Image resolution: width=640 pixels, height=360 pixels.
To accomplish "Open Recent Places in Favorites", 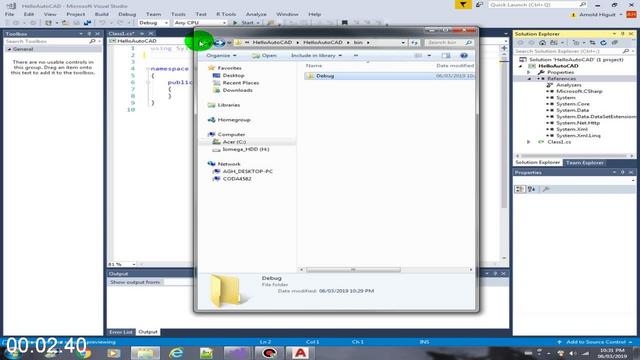I will click(x=240, y=83).
